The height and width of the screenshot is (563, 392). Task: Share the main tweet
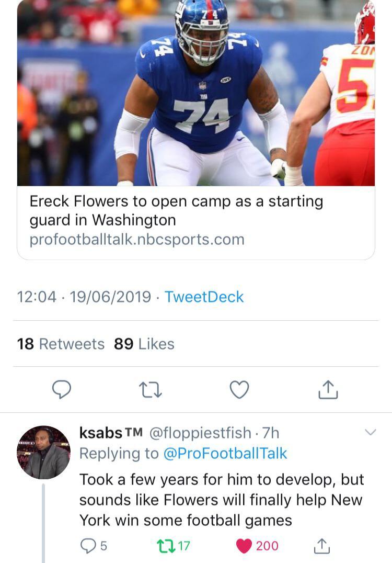point(328,389)
